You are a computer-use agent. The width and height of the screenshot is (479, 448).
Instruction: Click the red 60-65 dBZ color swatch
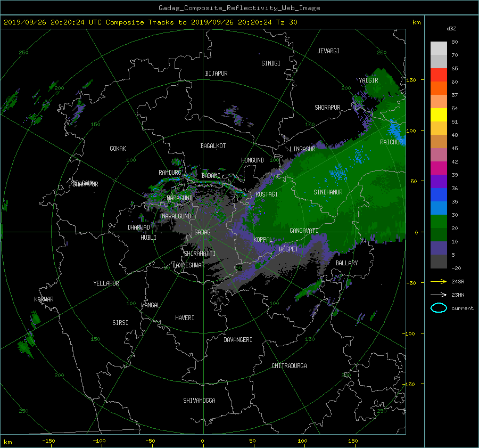pyautogui.click(x=439, y=75)
